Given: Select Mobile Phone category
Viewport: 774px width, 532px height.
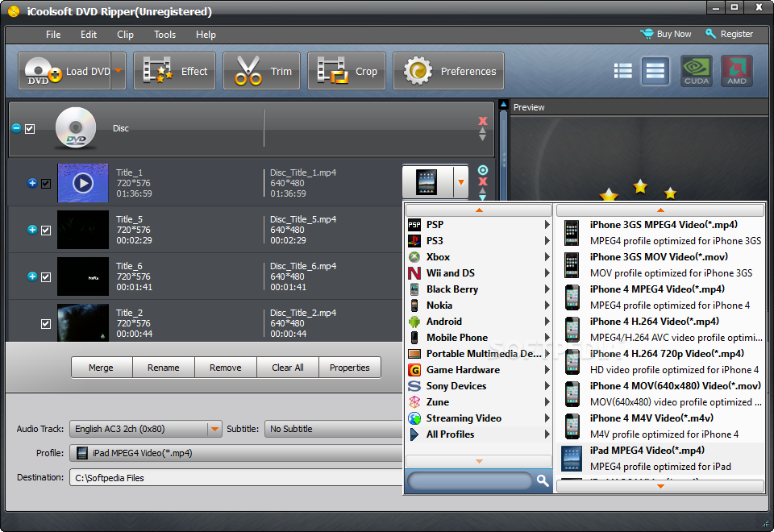Looking at the screenshot, I should pyautogui.click(x=478, y=338).
